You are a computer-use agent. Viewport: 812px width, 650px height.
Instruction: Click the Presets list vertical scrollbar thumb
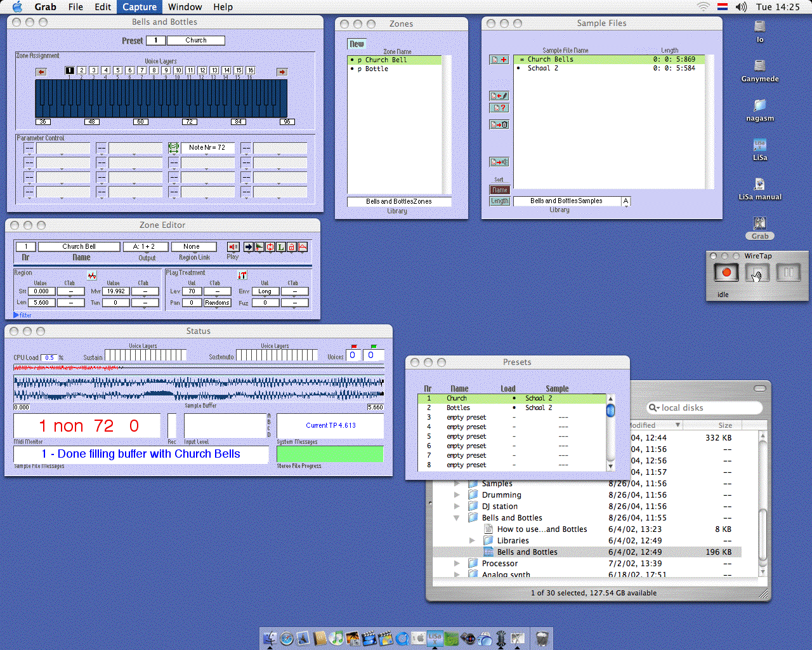[x=610, y=411]
